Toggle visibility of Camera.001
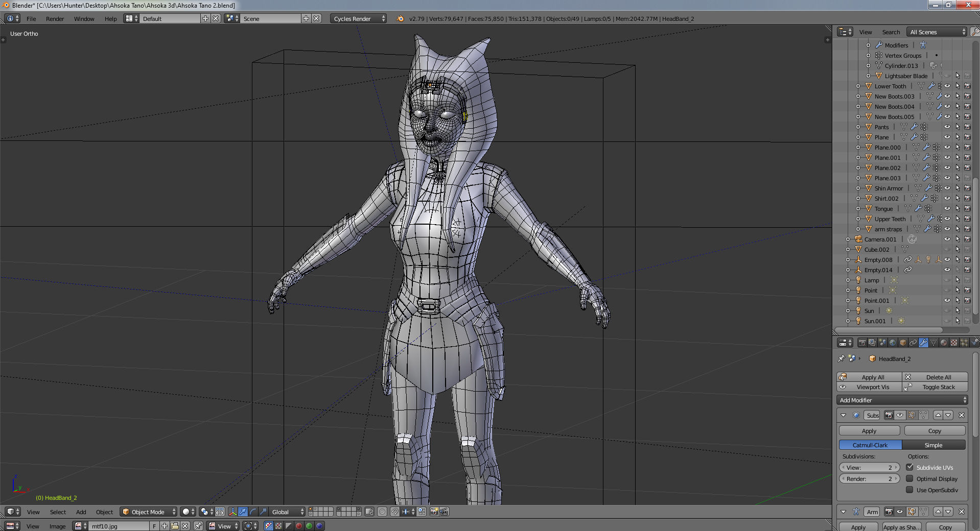The image size is (980, 531). tap(947, 239)
